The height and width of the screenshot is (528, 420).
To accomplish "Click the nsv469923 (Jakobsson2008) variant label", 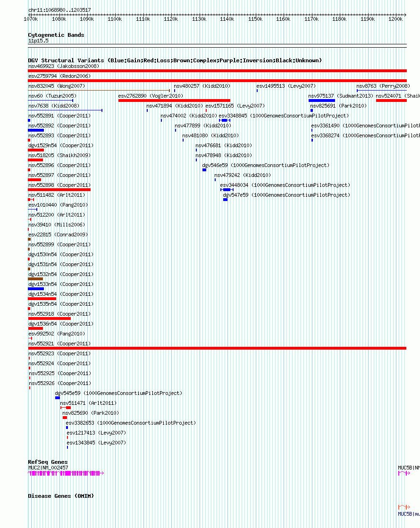I will tap(64, 67).
